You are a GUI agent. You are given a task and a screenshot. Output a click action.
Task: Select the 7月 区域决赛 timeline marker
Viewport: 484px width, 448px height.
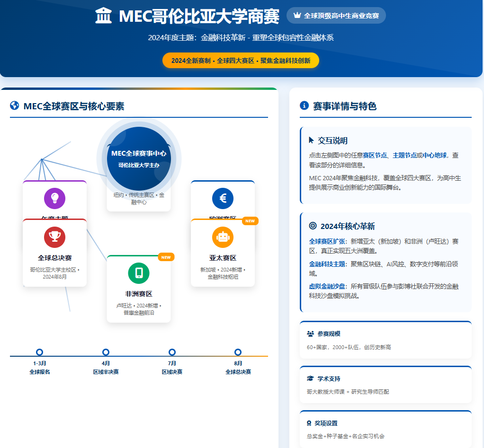pos(172,352)
